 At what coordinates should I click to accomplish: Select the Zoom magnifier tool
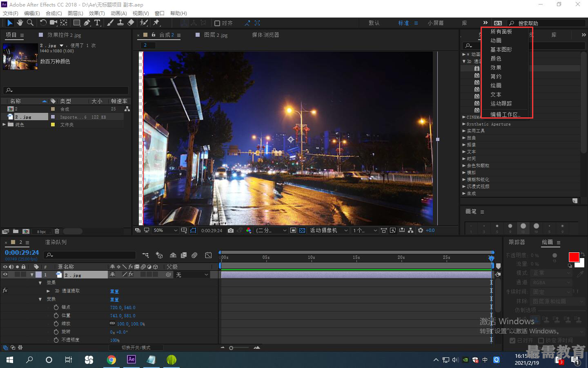click(30, 23)
